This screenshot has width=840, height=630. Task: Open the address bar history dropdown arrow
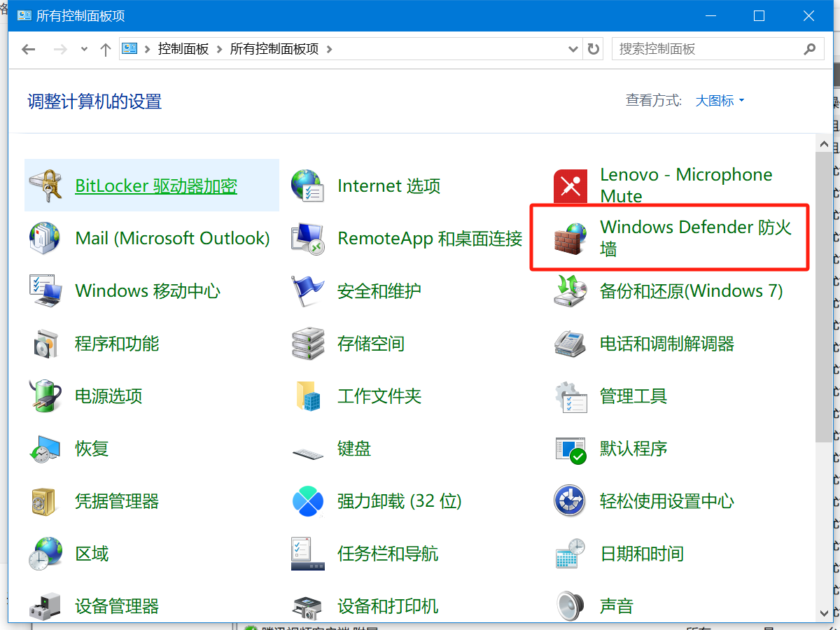[x=573, y=49]
